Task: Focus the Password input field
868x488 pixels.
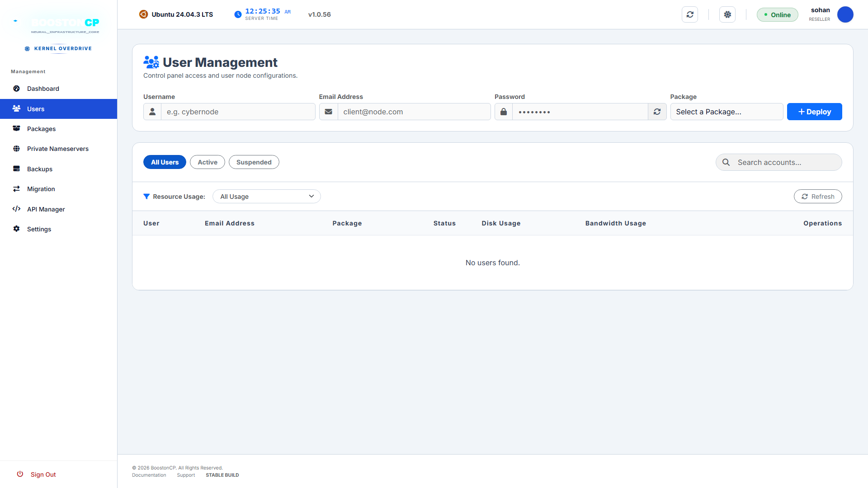Action: (x=580, y=112)
